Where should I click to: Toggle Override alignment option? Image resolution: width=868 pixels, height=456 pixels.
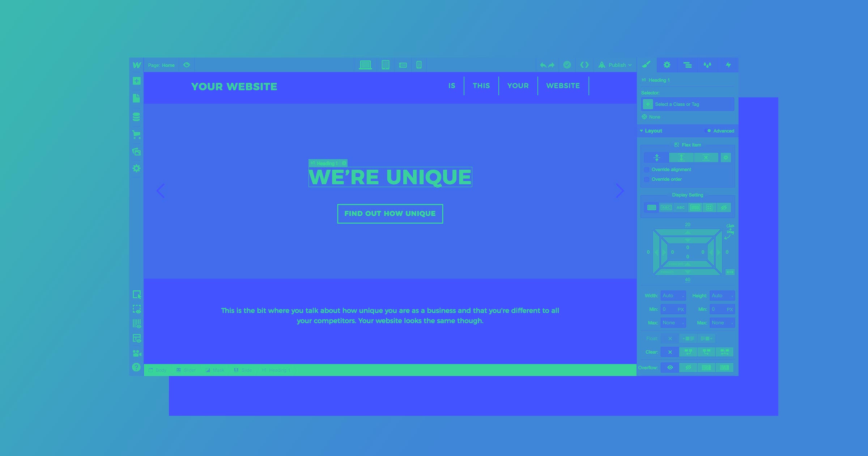pyautogui.click(x=646, y=169)
